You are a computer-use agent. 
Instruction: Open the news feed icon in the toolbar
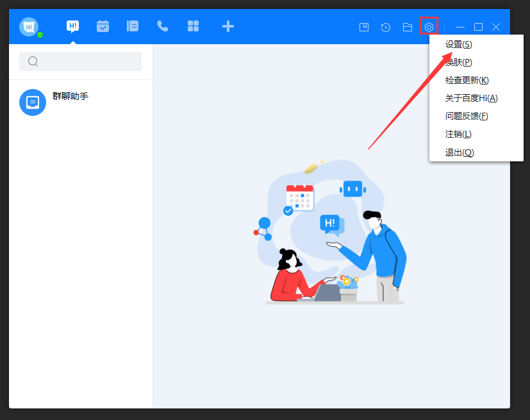[133, 26]
